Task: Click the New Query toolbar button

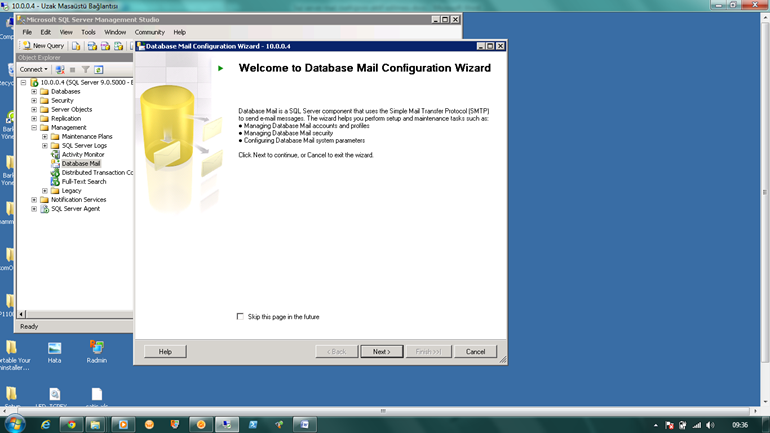Action: pos(43,46)
